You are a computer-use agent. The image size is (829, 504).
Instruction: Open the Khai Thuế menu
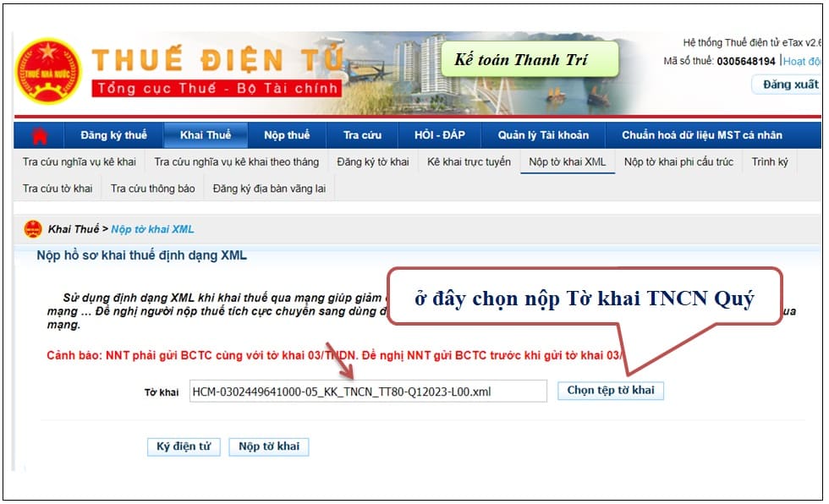pyautogui.click(x=206, y=135)
